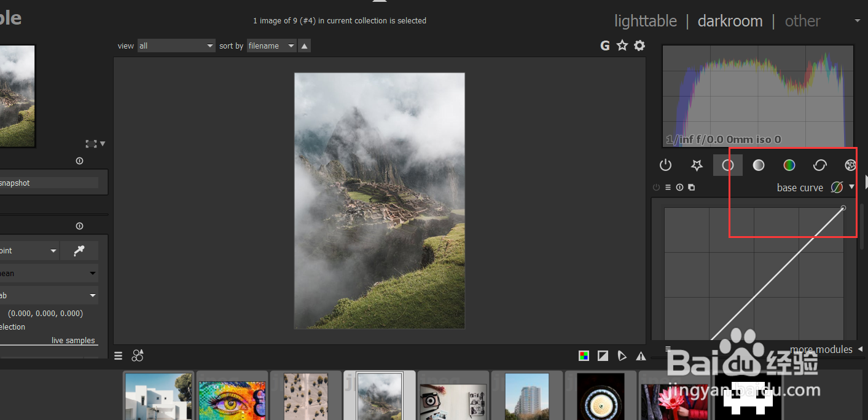Show active modules group (power icon)

pos(665,165)
